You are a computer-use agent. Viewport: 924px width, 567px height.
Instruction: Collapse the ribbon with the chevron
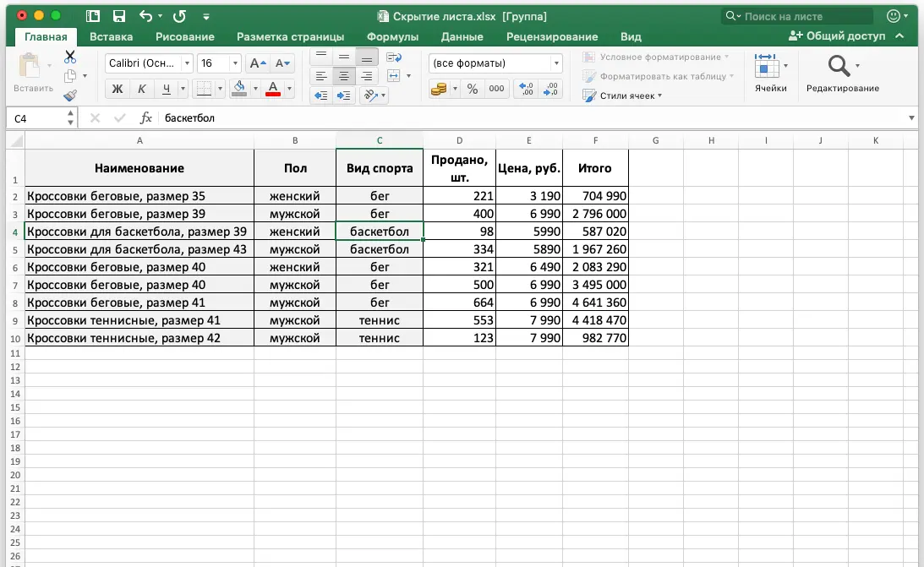(x=899, y=36)
